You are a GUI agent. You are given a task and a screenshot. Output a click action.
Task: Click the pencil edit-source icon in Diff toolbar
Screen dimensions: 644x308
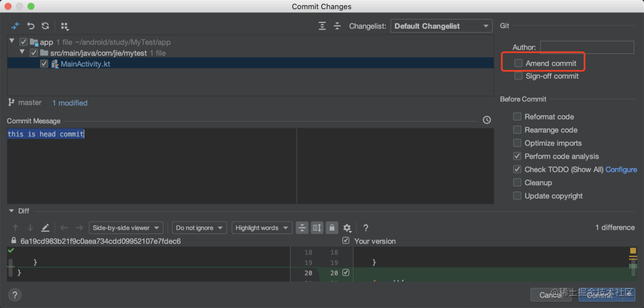click(45, 227)
